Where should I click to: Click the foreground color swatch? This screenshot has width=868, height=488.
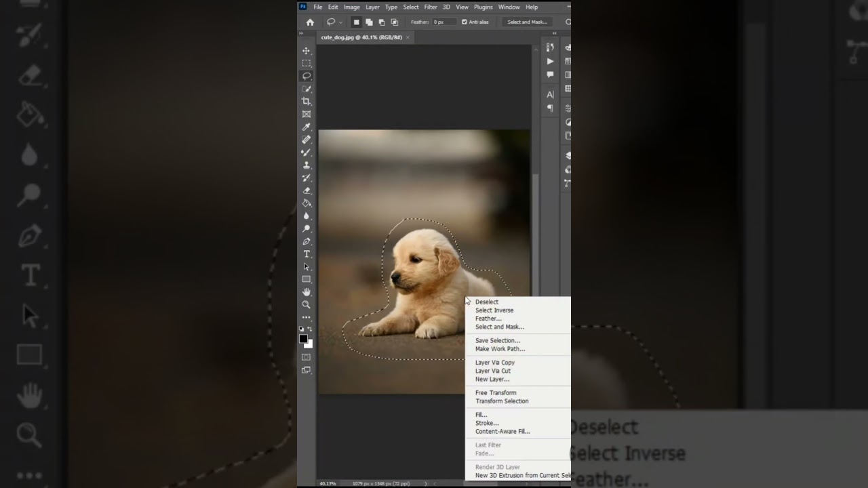tap(303, 338)
